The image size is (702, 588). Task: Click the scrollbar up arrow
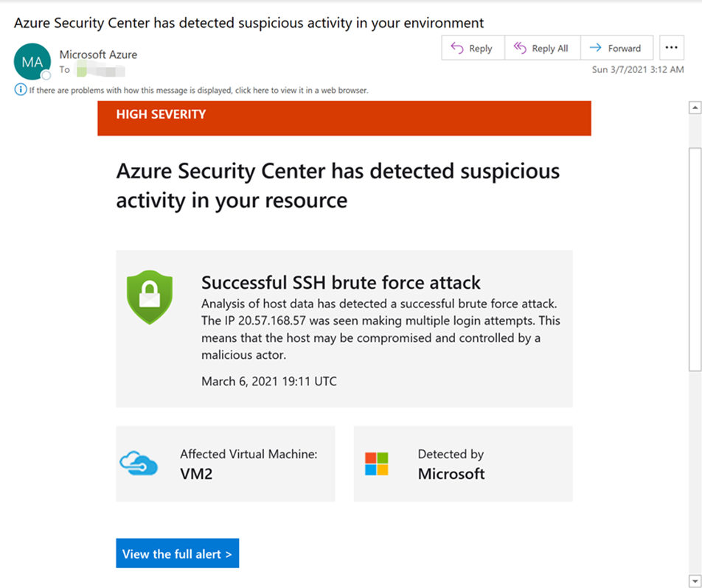tap(695, 108)
